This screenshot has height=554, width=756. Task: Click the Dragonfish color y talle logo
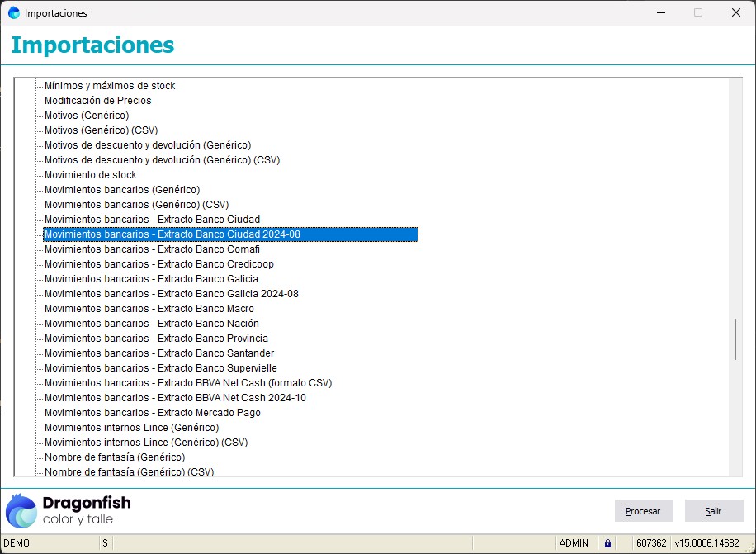(69, 510)
